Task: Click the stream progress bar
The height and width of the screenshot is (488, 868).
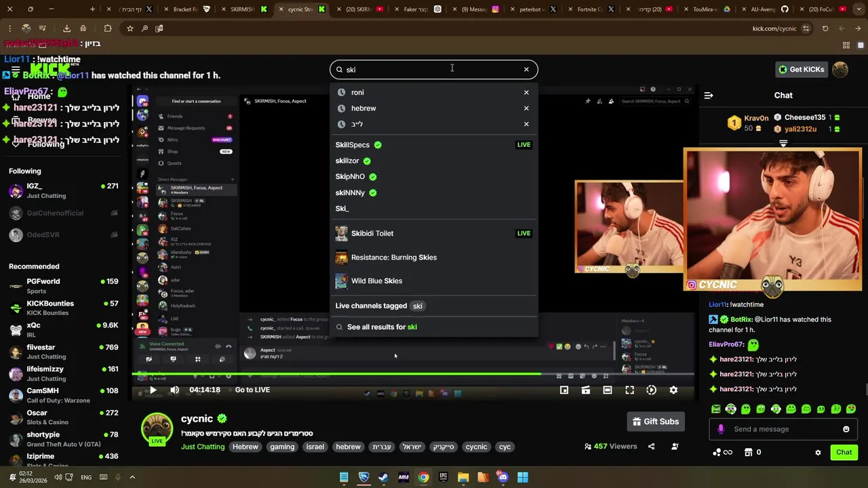Action: [x=413, y=373]
